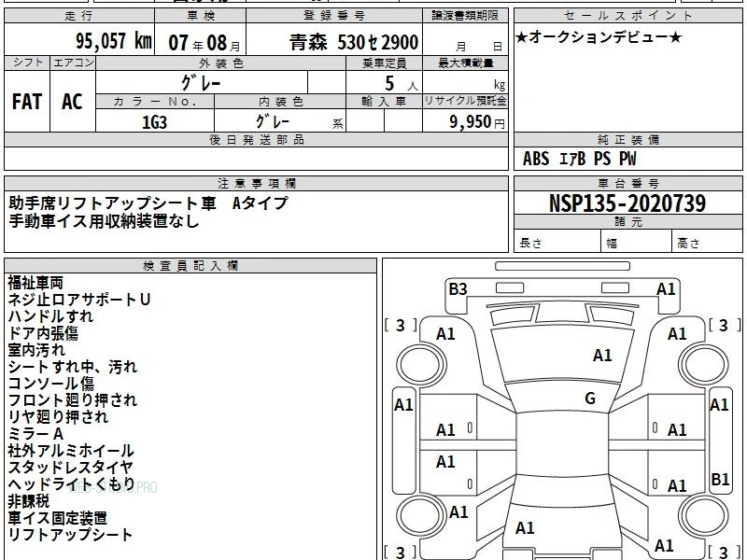Select the inspector note 社外アルミホイール

[71, 451]
